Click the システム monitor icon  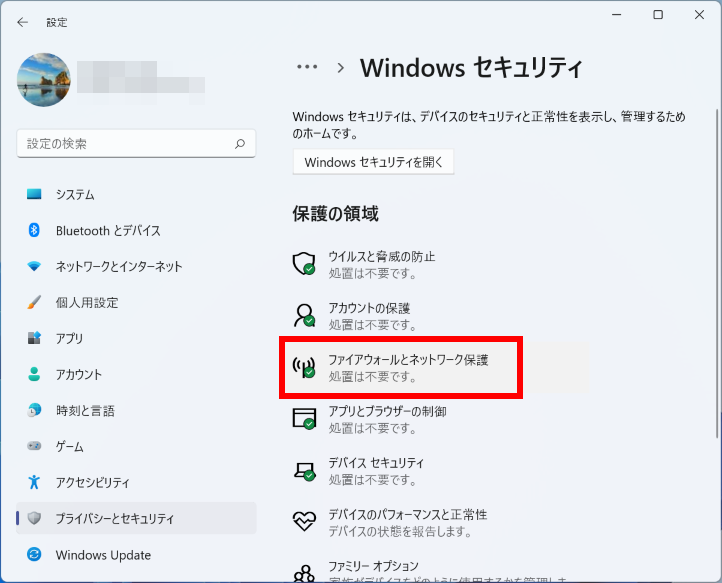coord(34,194)
